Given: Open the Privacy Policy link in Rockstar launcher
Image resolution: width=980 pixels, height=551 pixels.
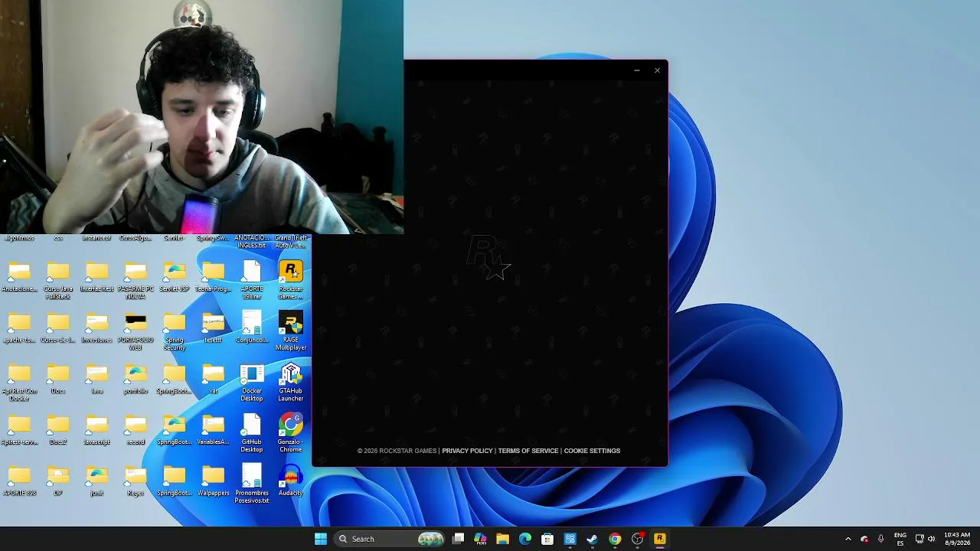Looking at the screenshot, I should pos(467,451).
